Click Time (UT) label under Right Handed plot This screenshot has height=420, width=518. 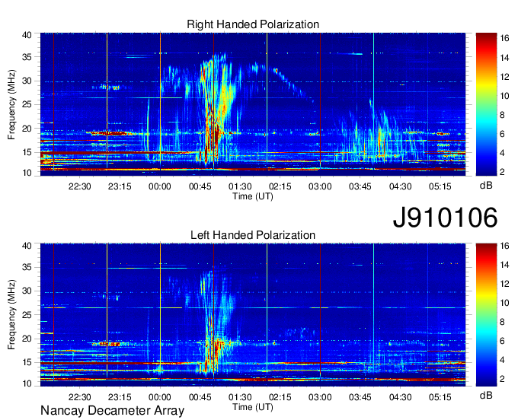click(x=253, y=196)
